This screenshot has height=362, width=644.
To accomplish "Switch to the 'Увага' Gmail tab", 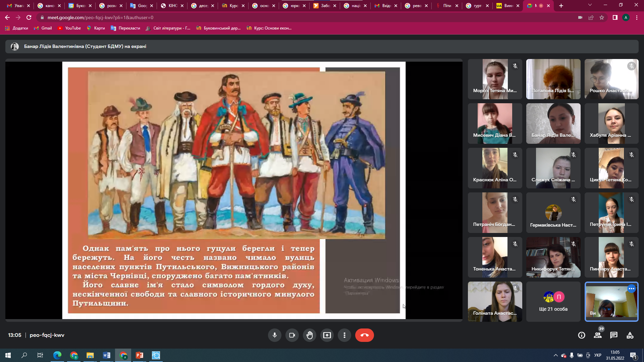I will tap(18, 6).
